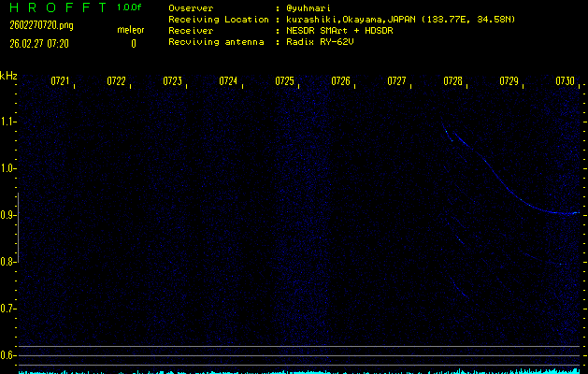Image resolution: width=588 pixels, height=374 pixels.
Task: Select the filename 2602270720.png
Action: pos(42,25)
